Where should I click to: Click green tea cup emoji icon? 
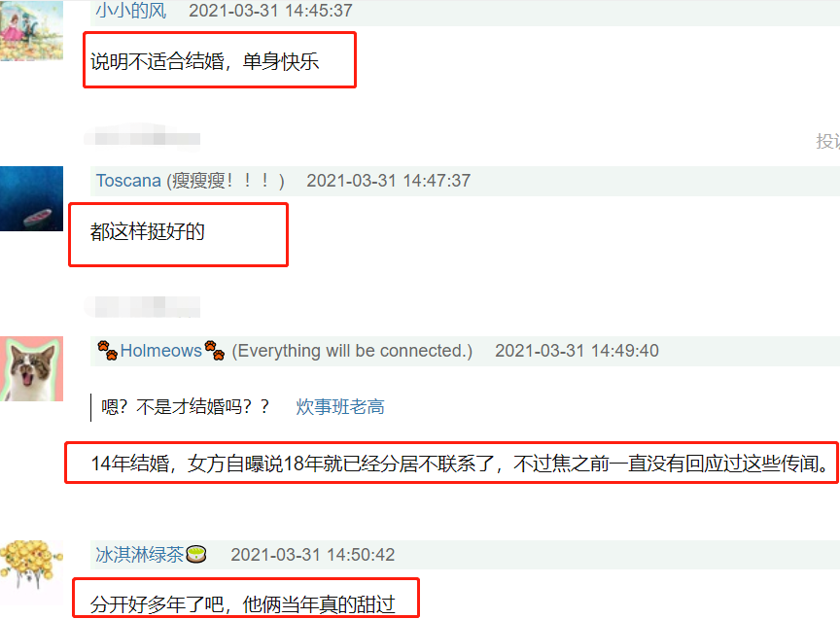click(196, 554)
